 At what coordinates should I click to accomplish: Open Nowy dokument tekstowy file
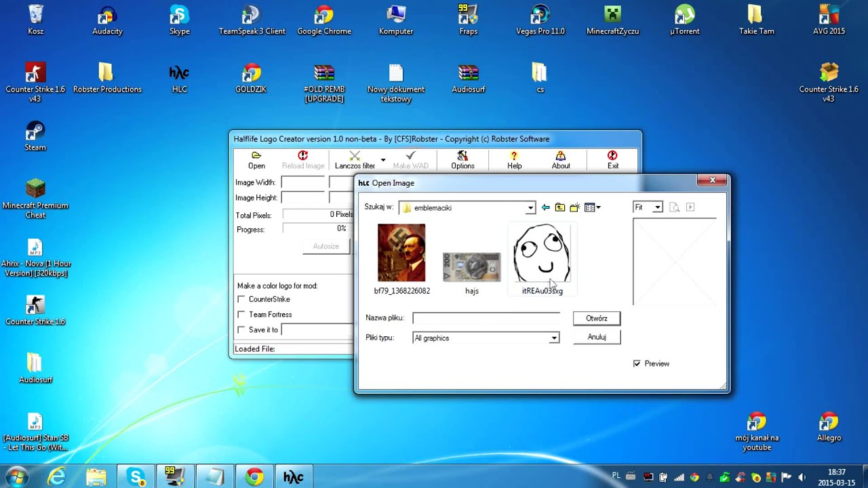396,83
